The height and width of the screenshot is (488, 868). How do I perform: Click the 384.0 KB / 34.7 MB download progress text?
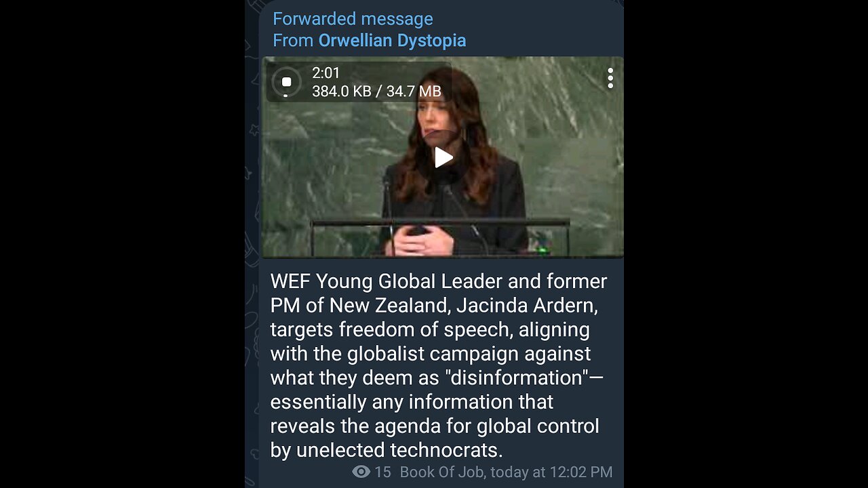[376, 91]
